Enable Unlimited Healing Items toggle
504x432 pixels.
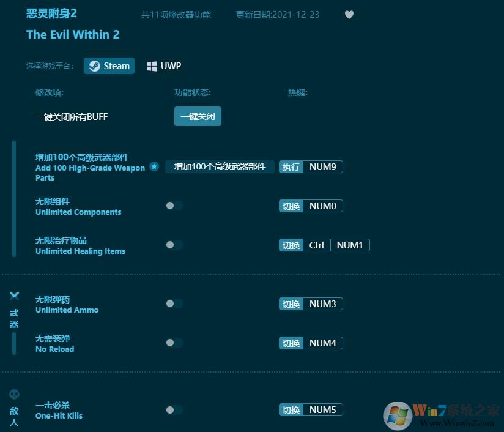(174, 245)
